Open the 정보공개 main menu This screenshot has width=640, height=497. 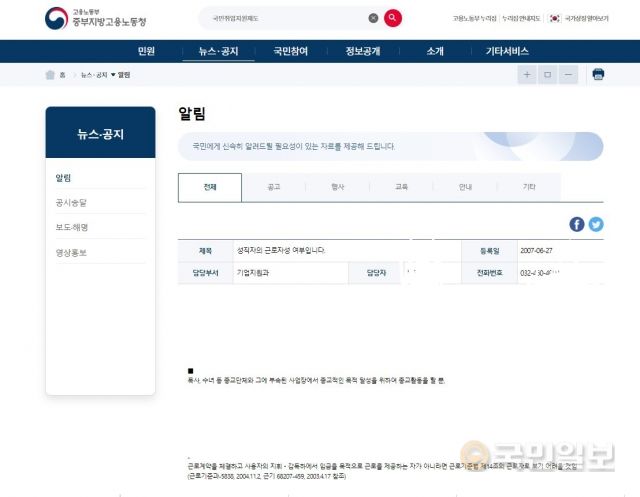point(363,51)
